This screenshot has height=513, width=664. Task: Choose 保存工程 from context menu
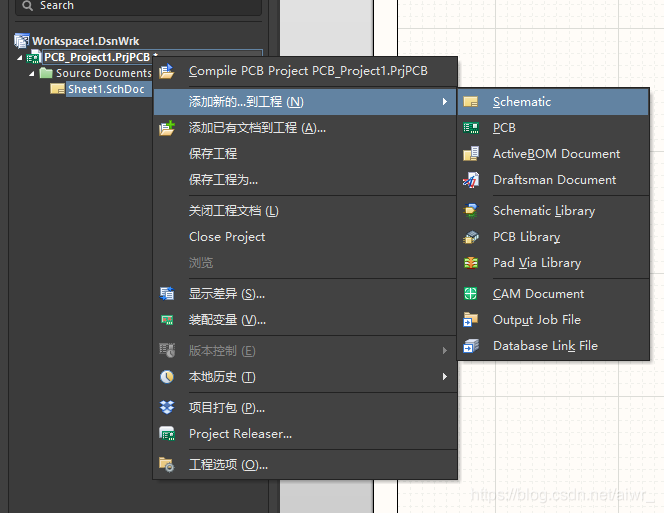tap(305, 154)
